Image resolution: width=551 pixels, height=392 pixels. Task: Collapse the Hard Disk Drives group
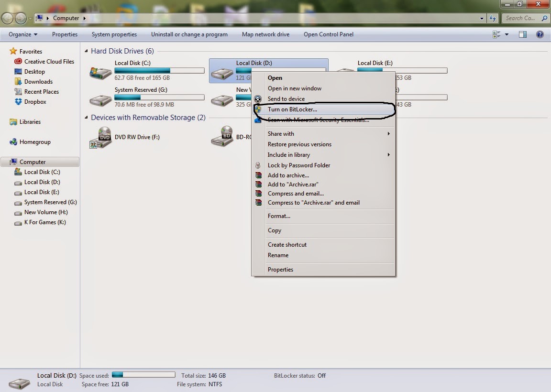pos(86,51)
